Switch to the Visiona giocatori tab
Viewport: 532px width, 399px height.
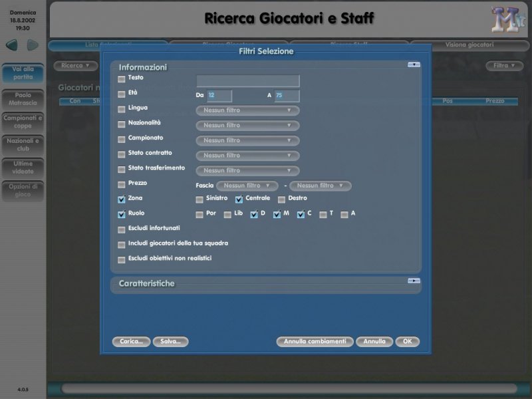(x=469, y=45)
